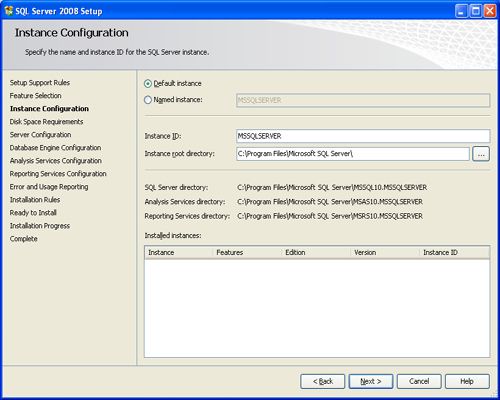Click the disabled Named instance text field

(363, 100)
